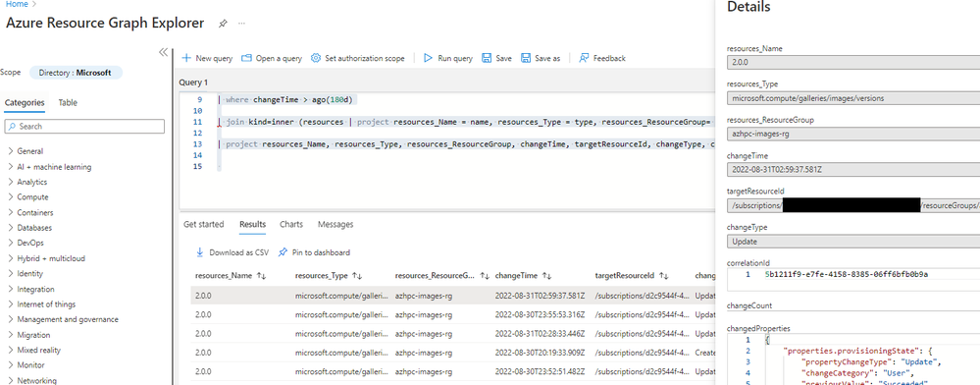Click the Save as button
The height and width of the screenshot is (385, 980).
click(x=541, y=58)
